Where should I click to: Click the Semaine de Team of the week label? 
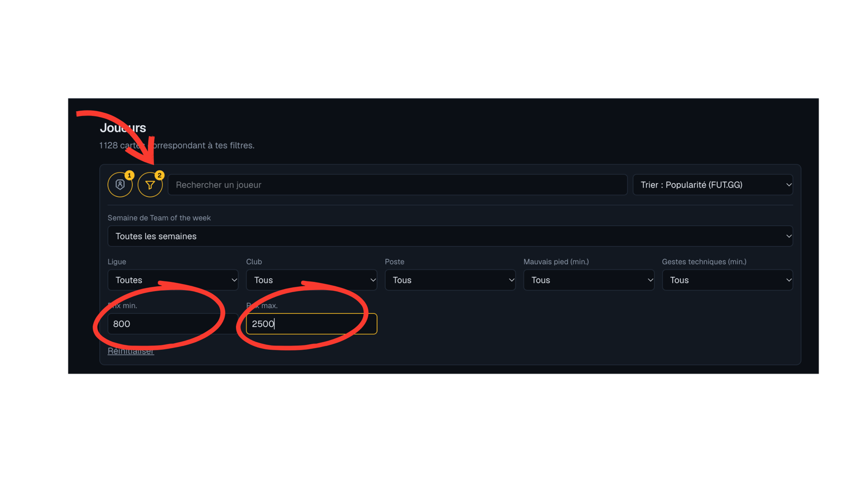pos(159,218)
